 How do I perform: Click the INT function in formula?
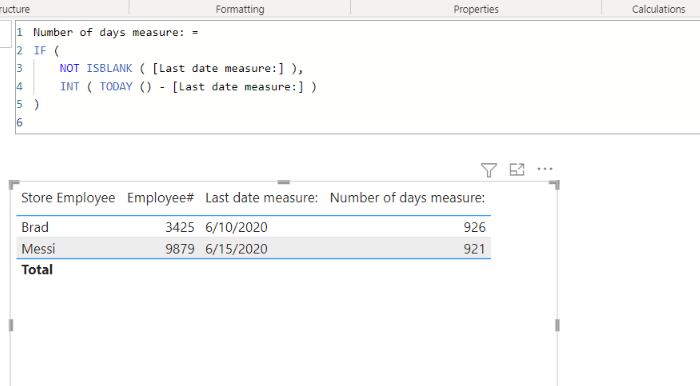coord(70,86)
